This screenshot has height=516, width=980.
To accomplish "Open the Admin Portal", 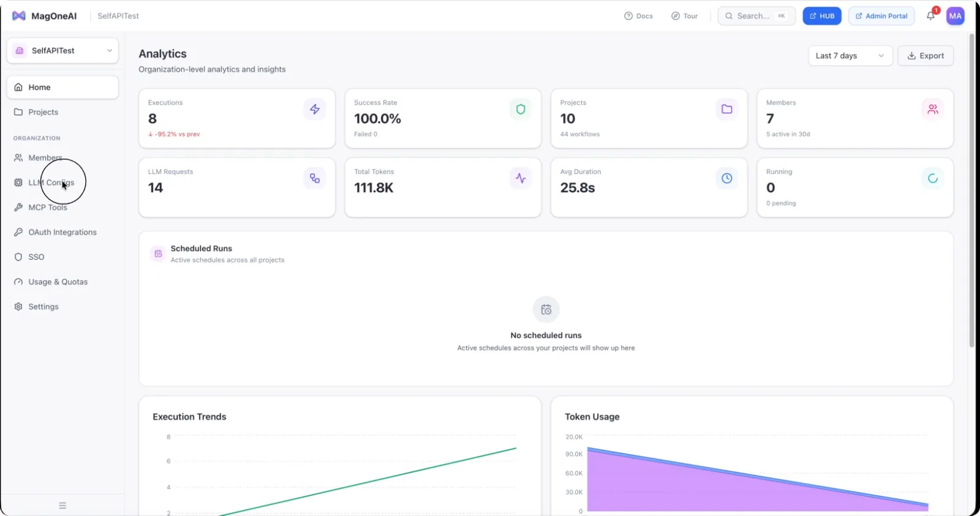I will 881,16.
